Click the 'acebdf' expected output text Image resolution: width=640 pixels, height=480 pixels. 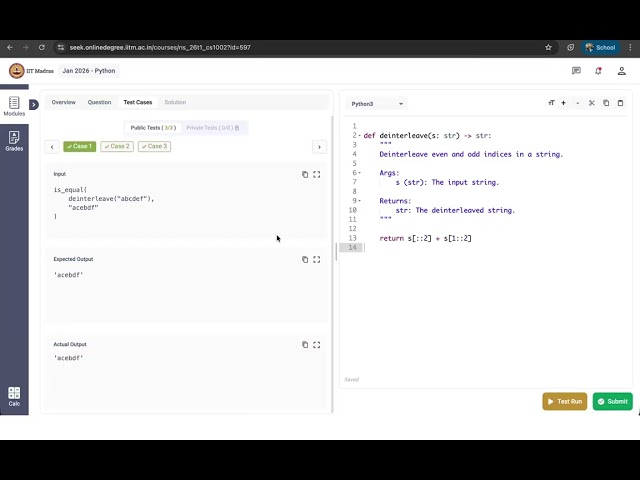[x=68, y=275]
